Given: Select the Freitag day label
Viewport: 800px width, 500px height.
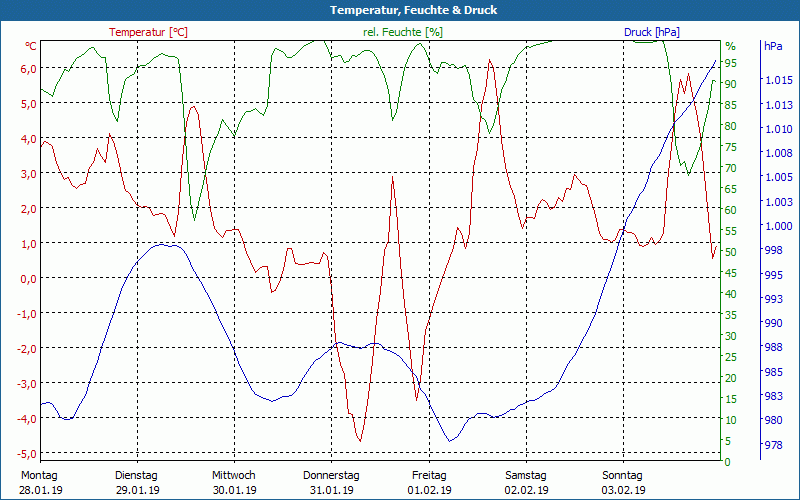Looking at the screenshot, I should [x=429, y=475].
